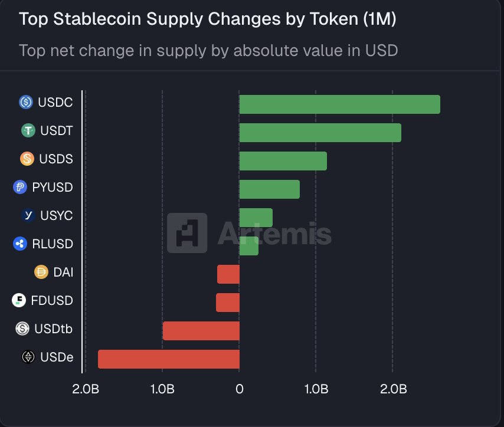Click the orange USDS token icon
504x427 pixels.
pos(27,159)
